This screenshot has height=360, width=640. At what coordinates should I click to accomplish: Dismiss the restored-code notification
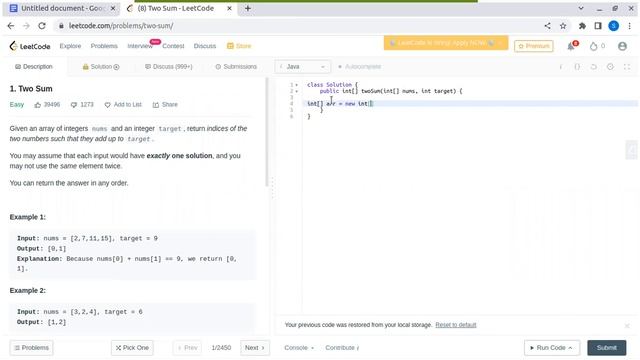point(627,326)
